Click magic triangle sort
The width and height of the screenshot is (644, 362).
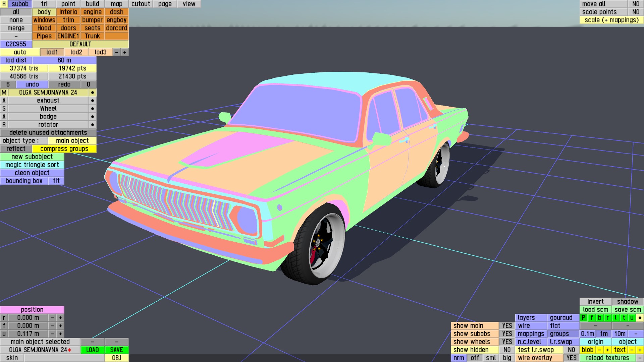pos(32,165)
